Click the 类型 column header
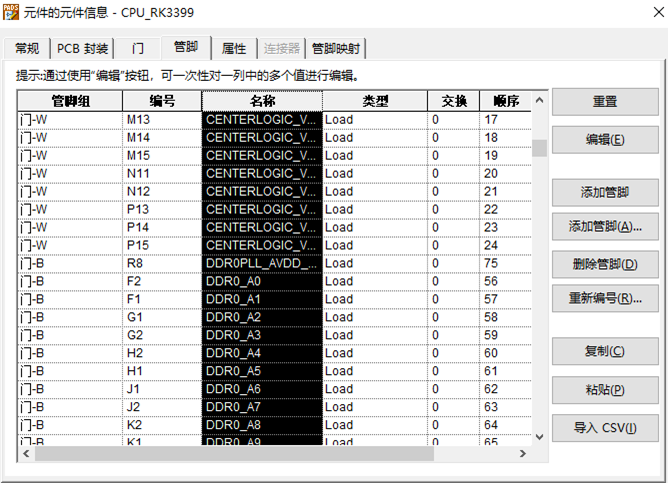Screen dimensions: 668x483 (x=375, y=101)
